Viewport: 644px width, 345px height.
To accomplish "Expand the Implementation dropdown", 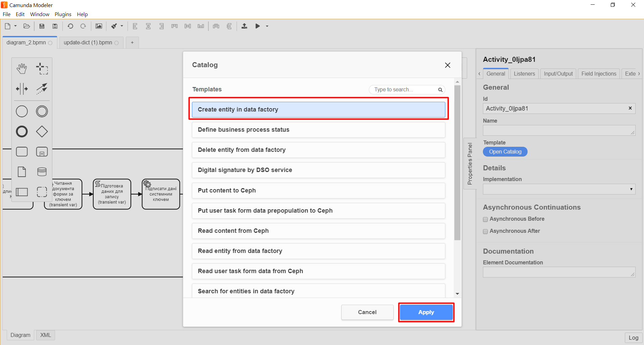I will (x=559, y=189).
